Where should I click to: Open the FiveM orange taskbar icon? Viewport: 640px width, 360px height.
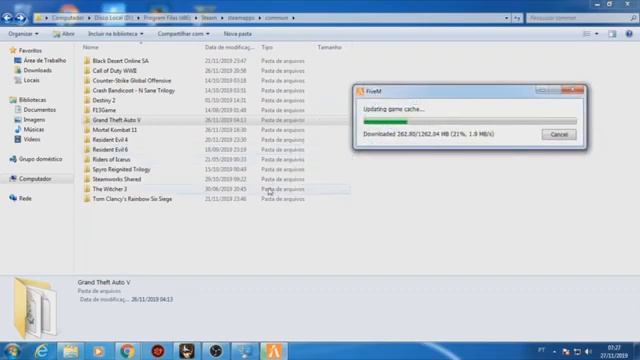coord(274,351)
